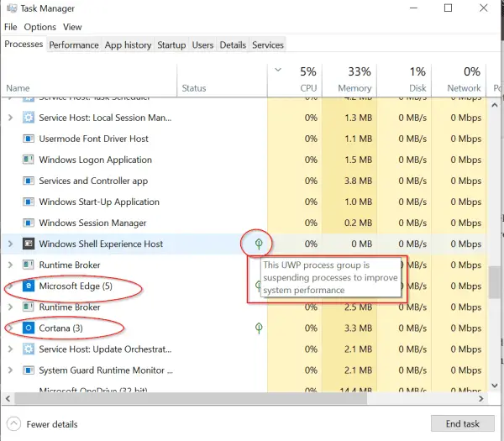Open the View menu
Screen dimensions: 504x441
coord(72,27)
